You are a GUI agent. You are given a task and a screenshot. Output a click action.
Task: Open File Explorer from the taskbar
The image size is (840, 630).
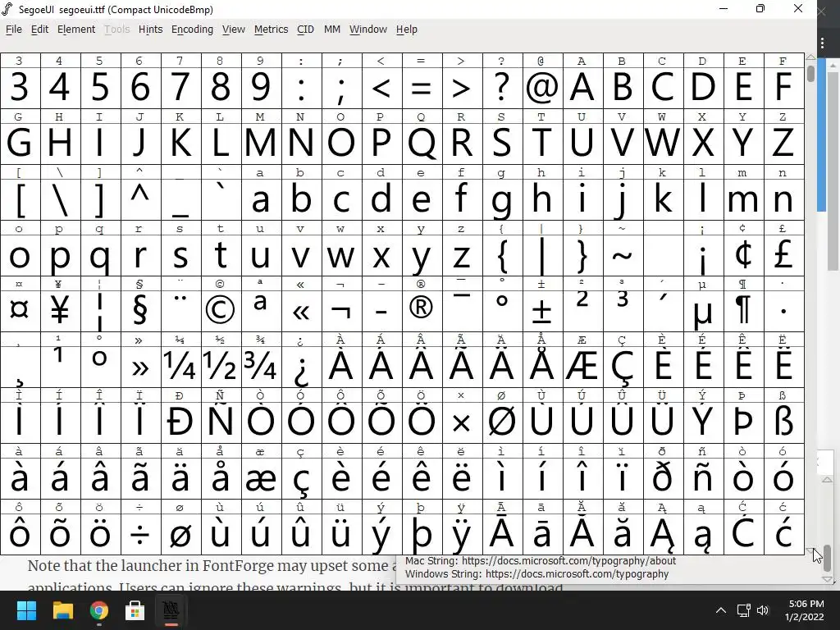(62, 610)
